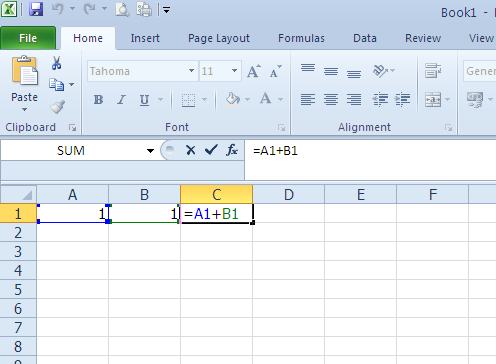Open the Fill Color bucket
Screen dimensions: 496x364
(233, 99)
